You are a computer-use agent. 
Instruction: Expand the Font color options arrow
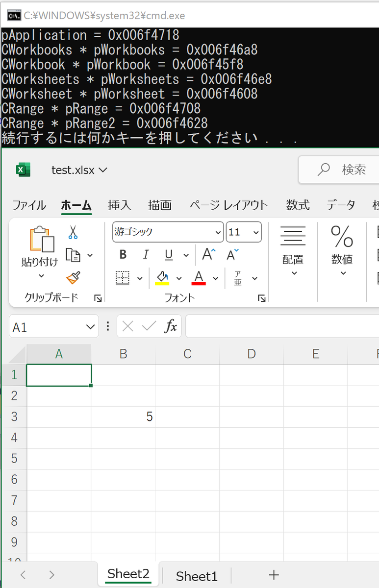point(215,278)
